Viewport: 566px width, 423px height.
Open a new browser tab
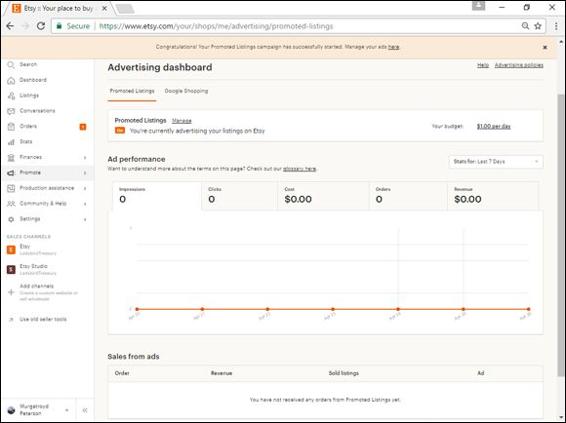point(125,9)
